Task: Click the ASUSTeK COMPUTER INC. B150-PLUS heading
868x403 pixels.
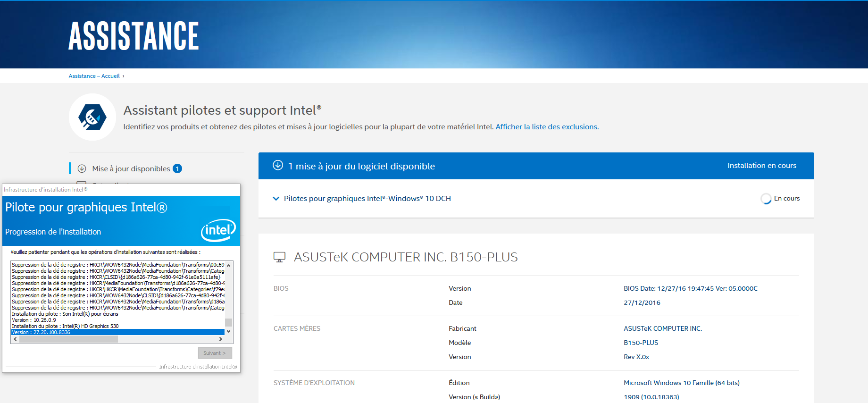Action: pyautogui.click(x=406, y=257)
